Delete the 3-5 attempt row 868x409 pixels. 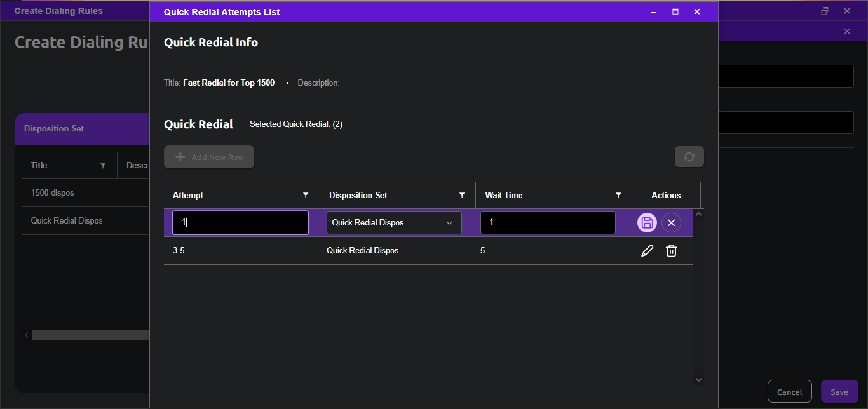(671, 251)
